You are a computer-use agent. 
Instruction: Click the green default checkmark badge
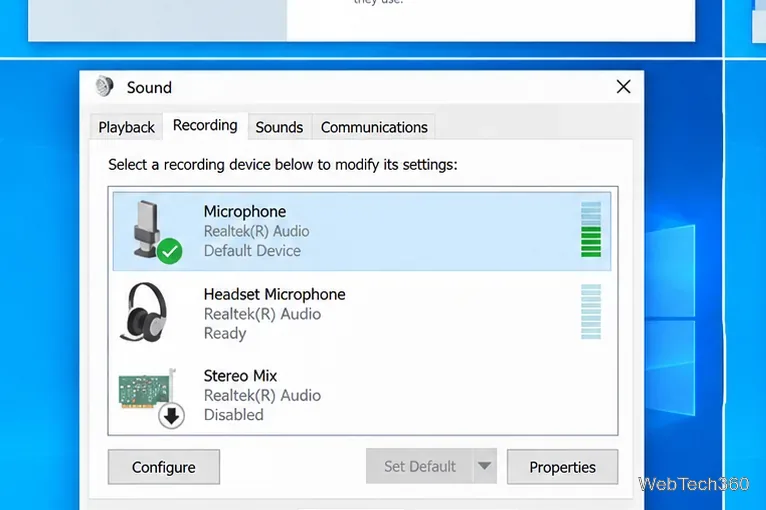pos(170,251)
